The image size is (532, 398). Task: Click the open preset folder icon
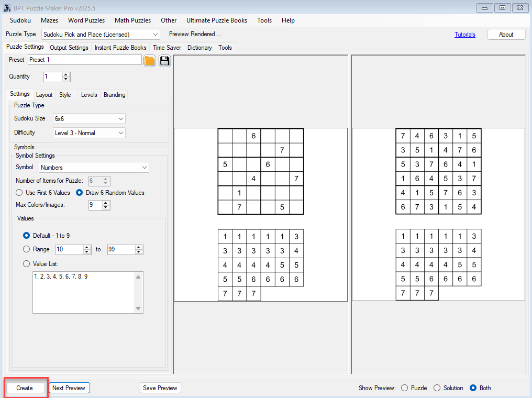tap(150, 60)
